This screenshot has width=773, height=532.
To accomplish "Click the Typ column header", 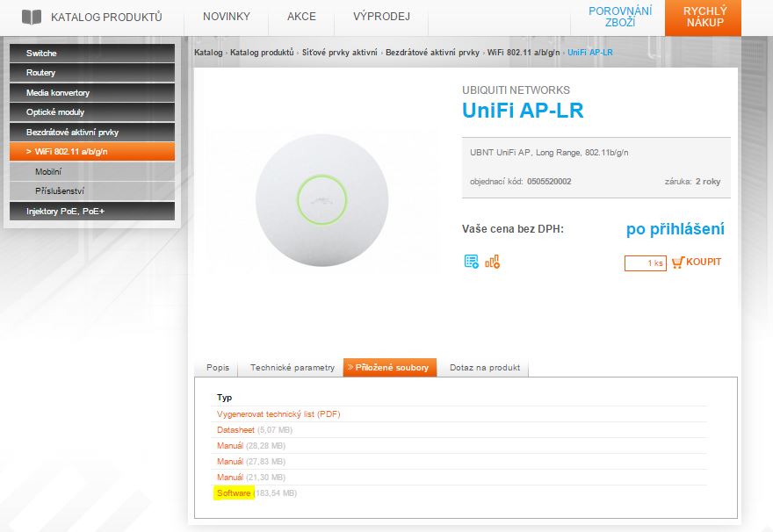I will pos(224,398).
